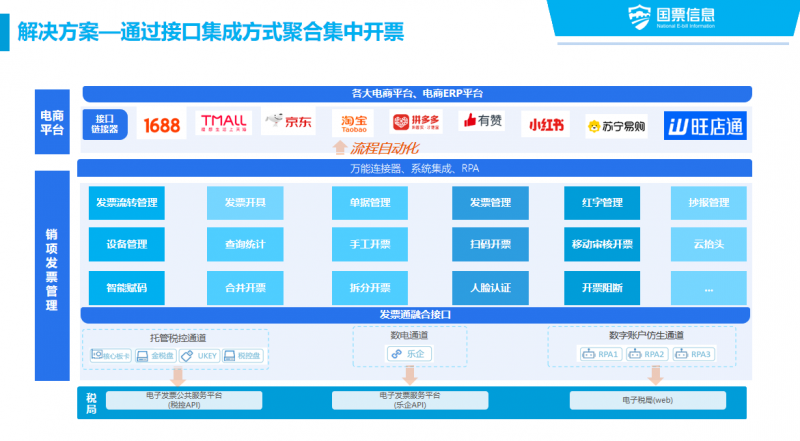Click the 税控盘 device chip
The image size is (800, 441).
coord(243,356)
